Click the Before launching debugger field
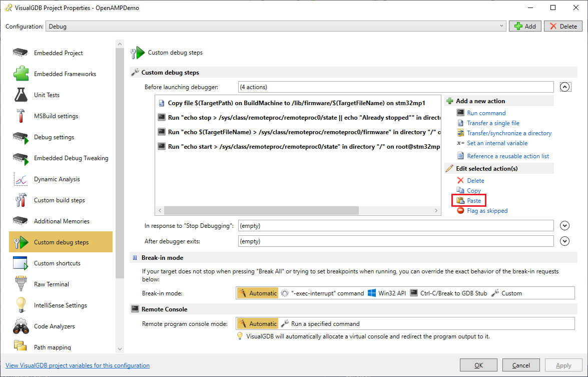This screenshot has width=588, height=377. click(x=396, y=87)
